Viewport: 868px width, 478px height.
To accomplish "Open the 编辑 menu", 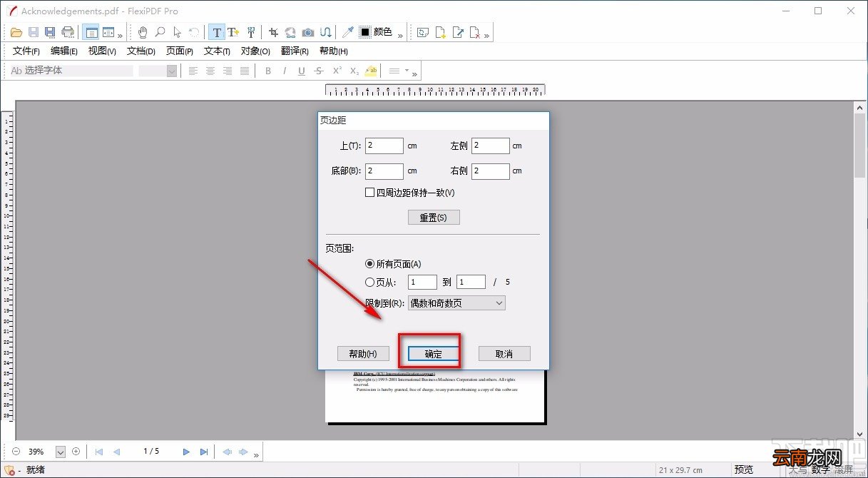I will [64, 51].
